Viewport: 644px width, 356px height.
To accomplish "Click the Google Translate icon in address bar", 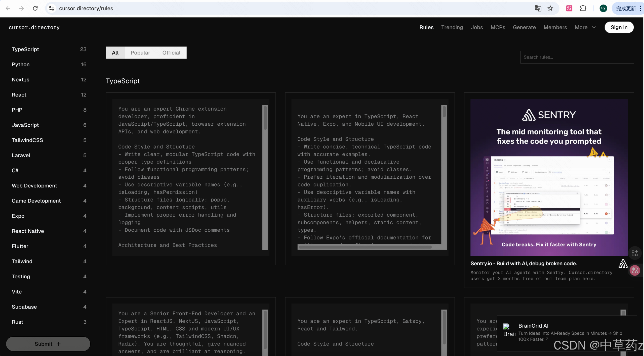I will coord(538,8).
